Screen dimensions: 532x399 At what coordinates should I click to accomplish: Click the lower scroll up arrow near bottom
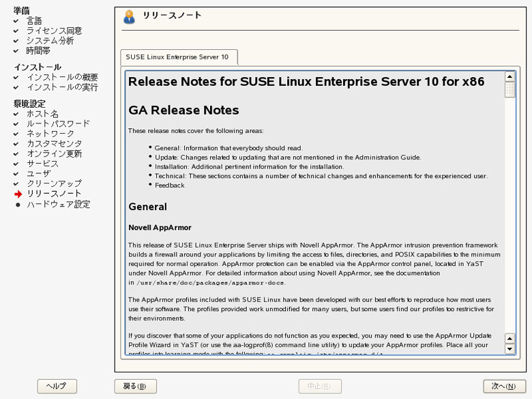tap(509, 338)
